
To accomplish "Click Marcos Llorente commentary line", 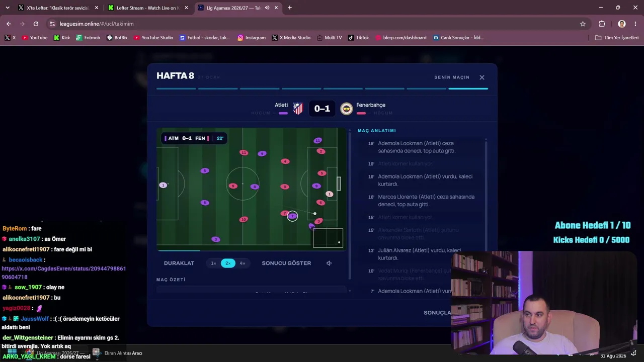I will [x=426, y=201].
